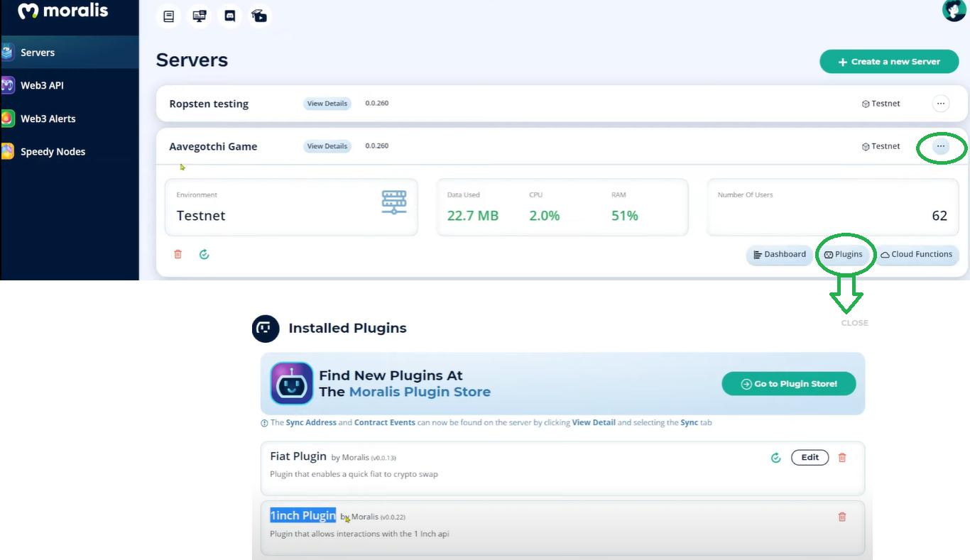Create a new Server
Screen dimensions: 970x560
(889, 62)
